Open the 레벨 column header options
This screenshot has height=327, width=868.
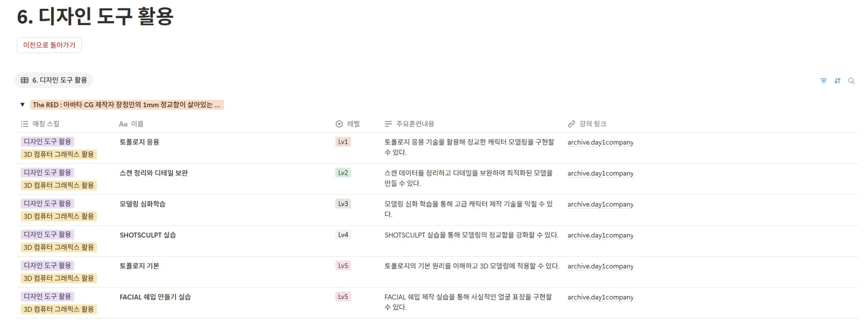pos(353,124)
